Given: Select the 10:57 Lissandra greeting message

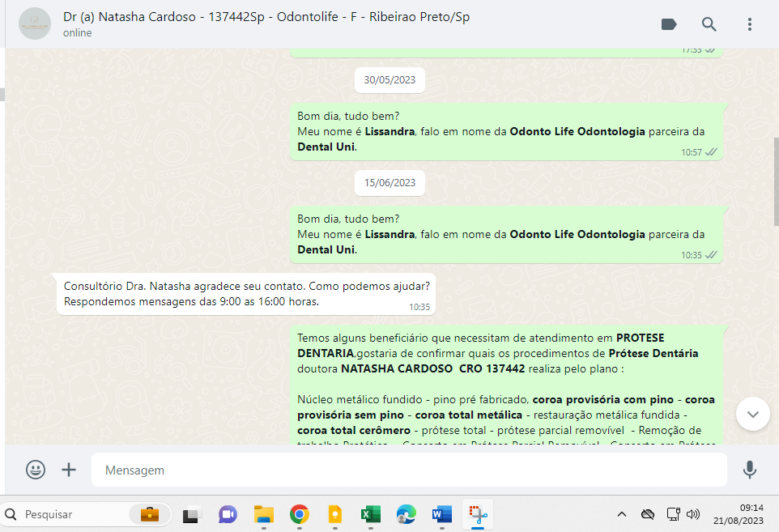Looking at the screenshot, I should (506, 132).
